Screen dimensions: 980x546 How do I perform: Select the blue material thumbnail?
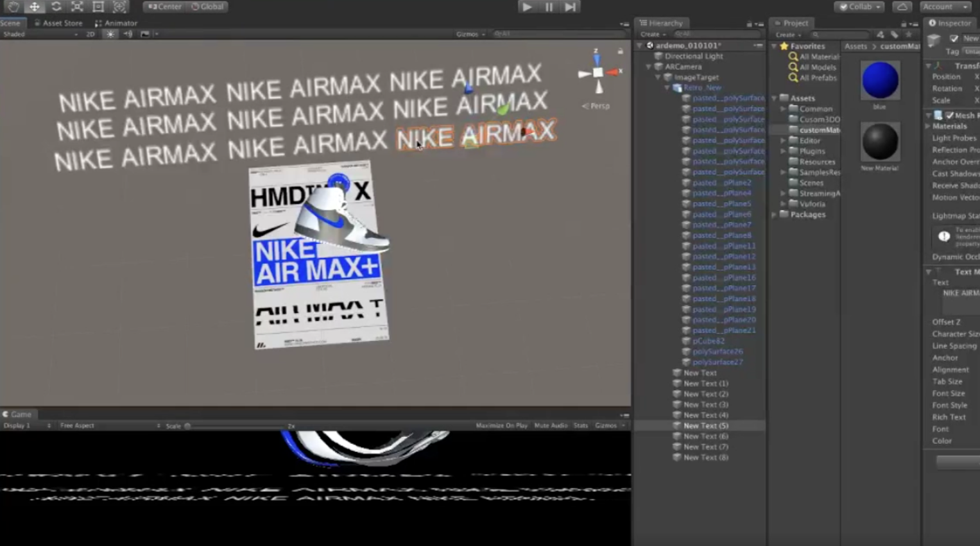880,80
